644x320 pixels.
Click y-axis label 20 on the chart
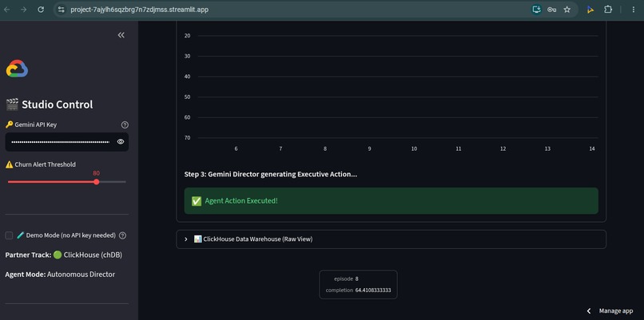(x=187, y=36)
